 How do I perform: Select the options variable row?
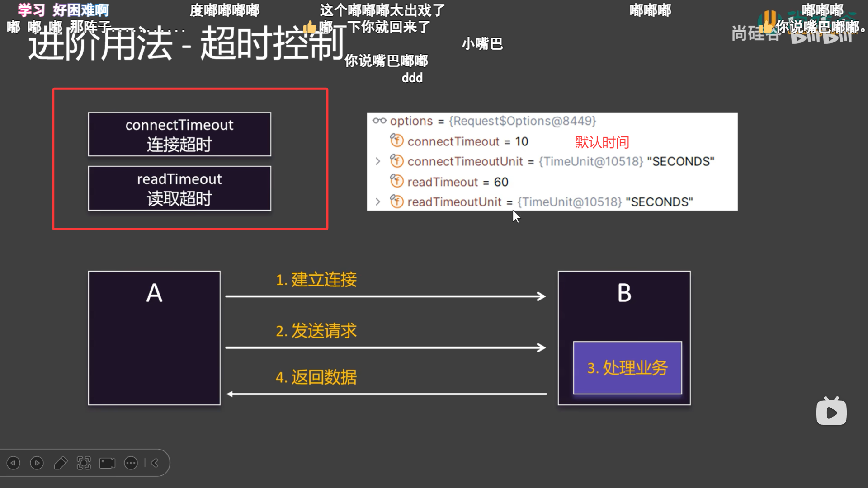[x=411, y=121]
